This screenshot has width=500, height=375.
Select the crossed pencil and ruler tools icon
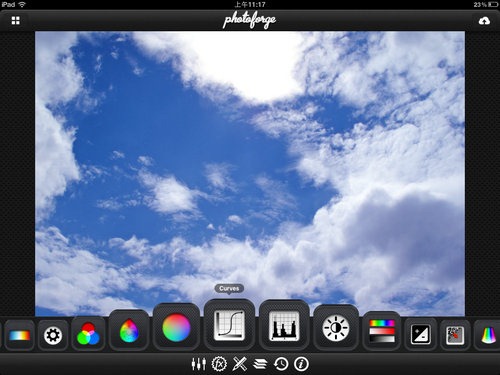point(240,364)
